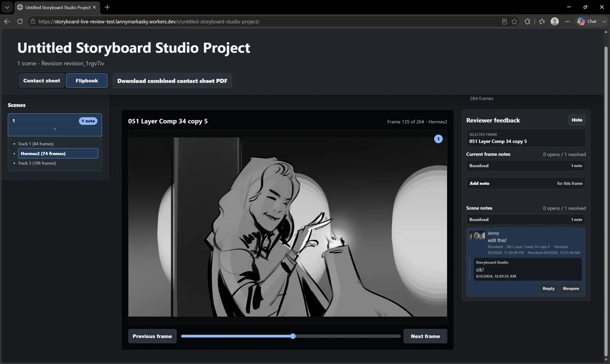The image size is (610, 364).
Task: Go back with the browser back arrow
Action: 7,21
